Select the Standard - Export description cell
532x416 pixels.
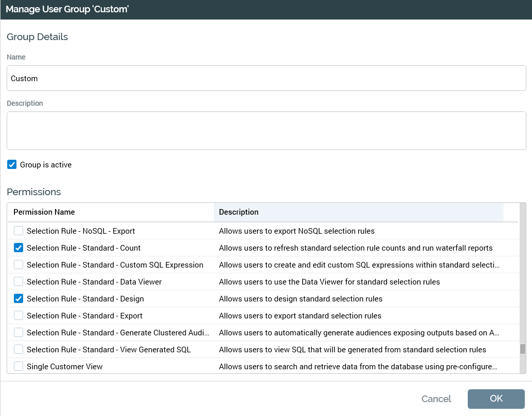coord(300,316)
